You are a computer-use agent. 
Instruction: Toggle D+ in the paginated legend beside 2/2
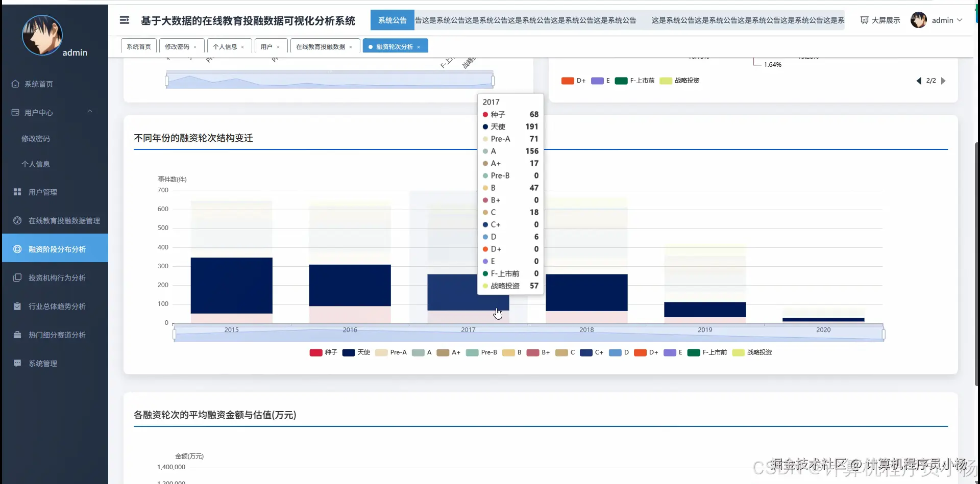click(574, 81)
